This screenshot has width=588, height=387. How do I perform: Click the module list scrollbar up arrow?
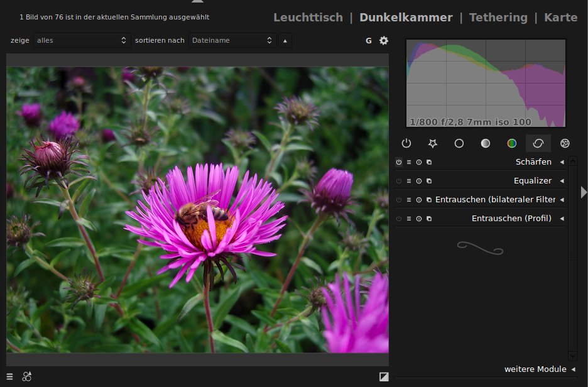(573, 161)
